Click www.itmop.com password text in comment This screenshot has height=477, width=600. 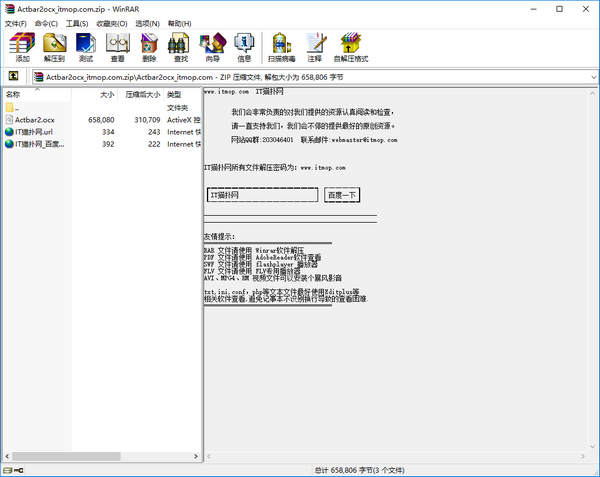point(323,168)
